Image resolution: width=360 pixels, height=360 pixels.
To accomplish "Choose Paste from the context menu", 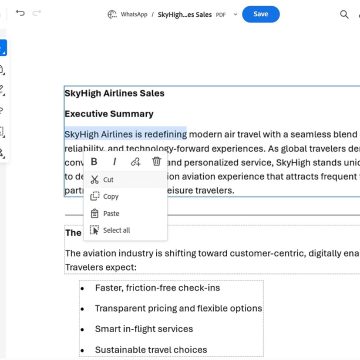I will [125, 213].
